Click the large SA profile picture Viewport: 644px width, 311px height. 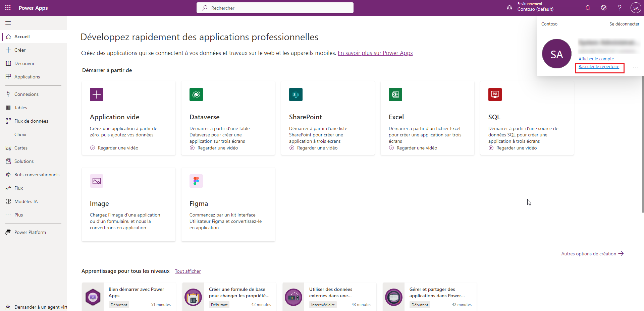tap(557, 54)
